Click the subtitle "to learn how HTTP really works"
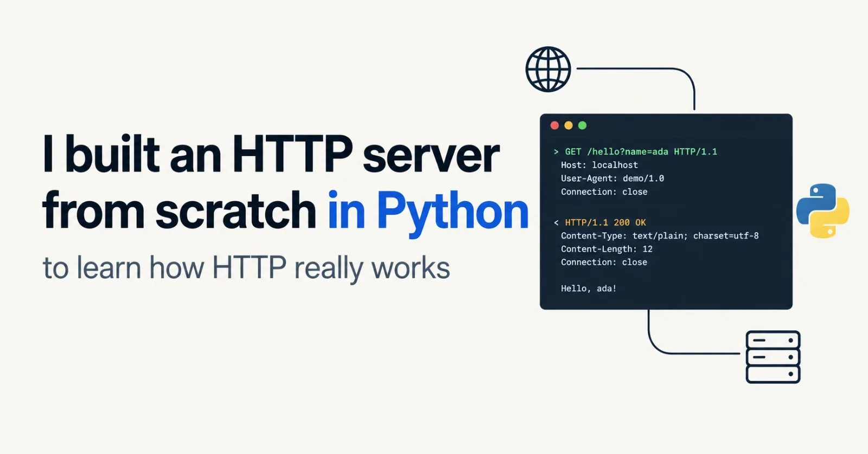The height and width of the screenshot is (454, 868). click(x=246, y=268)
